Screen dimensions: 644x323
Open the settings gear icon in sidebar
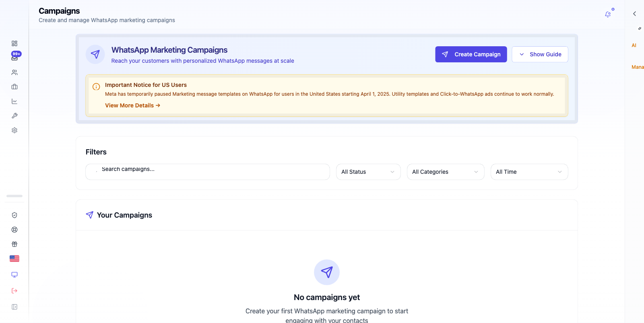coord(14,130)
